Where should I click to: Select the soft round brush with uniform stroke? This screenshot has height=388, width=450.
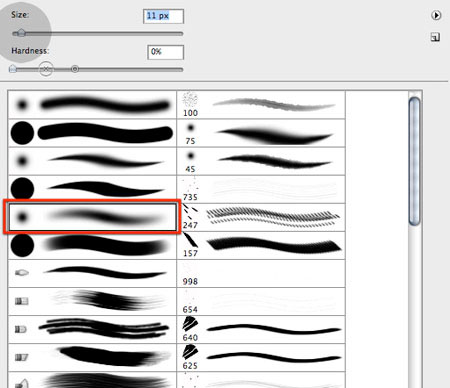[x=92, y=105]
